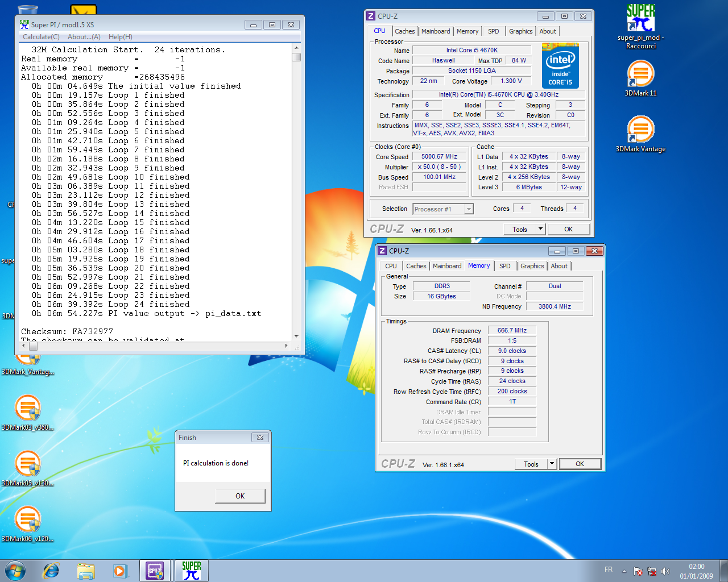Screen dimensions: 728x582
Task: Click the Super PI scrollbar's right arrow
Action: pos(286,346)
